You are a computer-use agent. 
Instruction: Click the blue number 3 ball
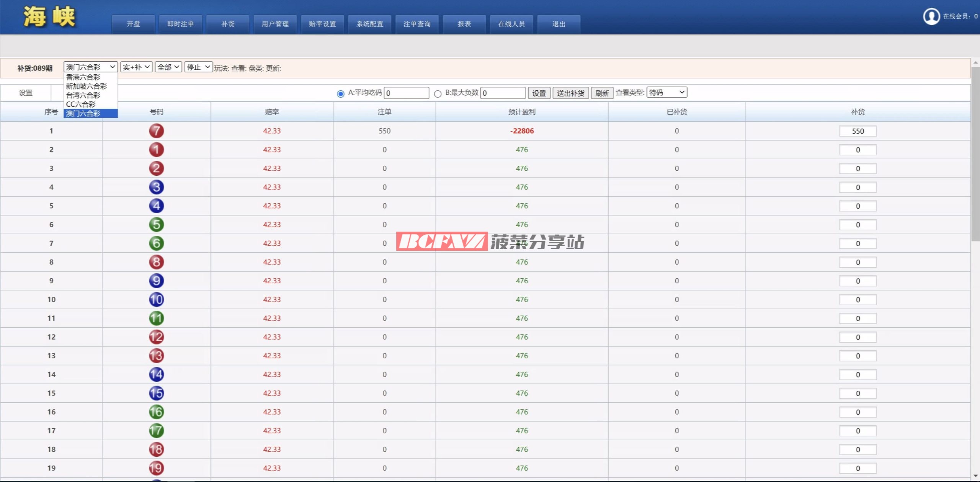click(156, 187)
